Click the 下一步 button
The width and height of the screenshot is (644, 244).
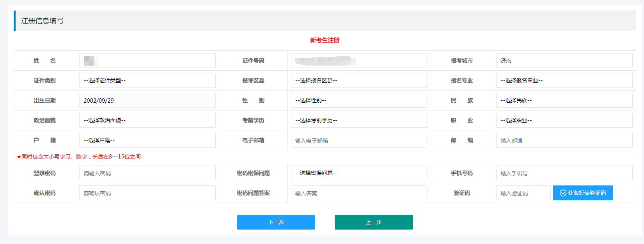point(276,222)
